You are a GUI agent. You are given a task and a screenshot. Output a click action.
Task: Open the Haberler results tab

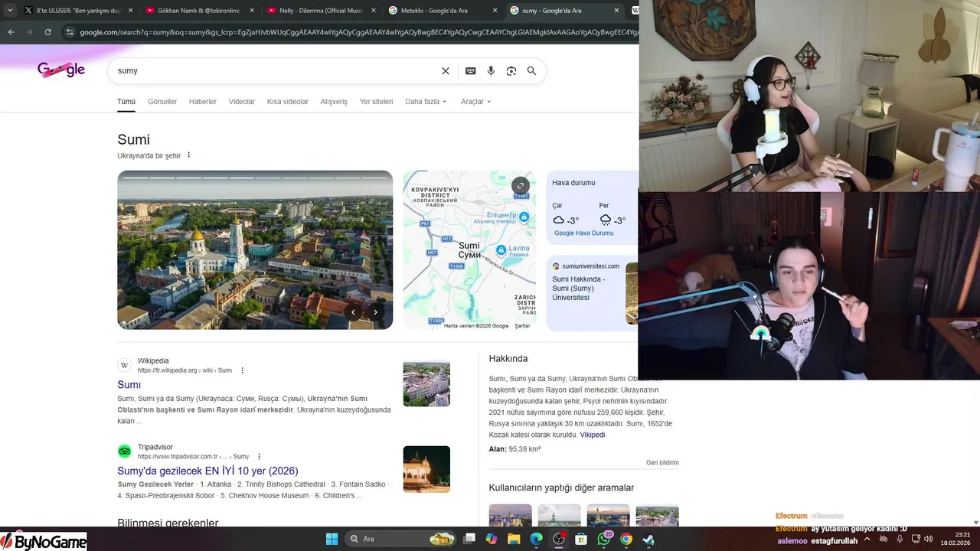(x=203, y=102)
